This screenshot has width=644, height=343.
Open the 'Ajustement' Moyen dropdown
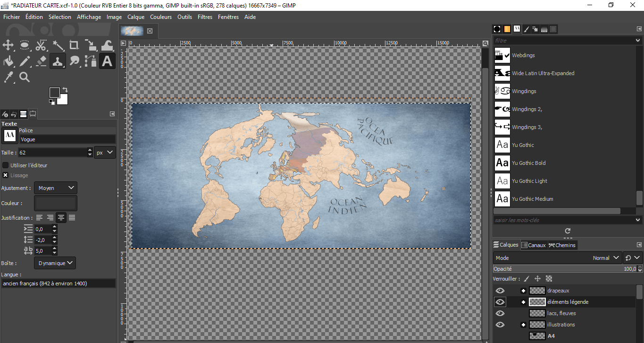[56, 188]
